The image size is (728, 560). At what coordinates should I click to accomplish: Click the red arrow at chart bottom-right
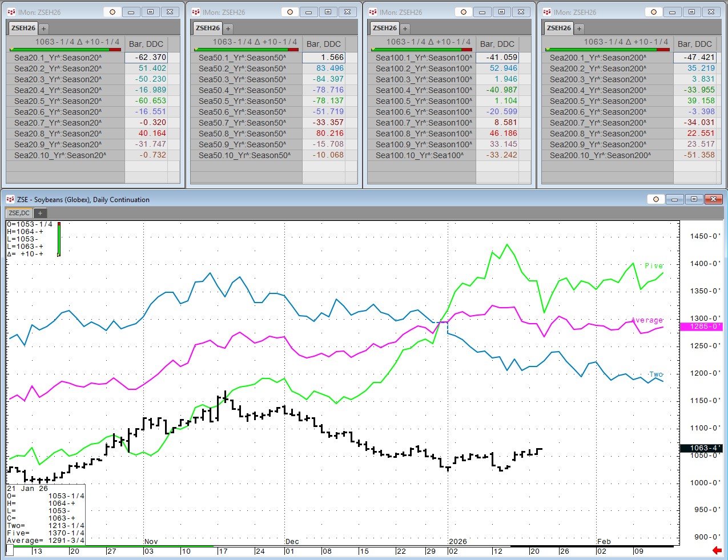click(x=717, y=550)
